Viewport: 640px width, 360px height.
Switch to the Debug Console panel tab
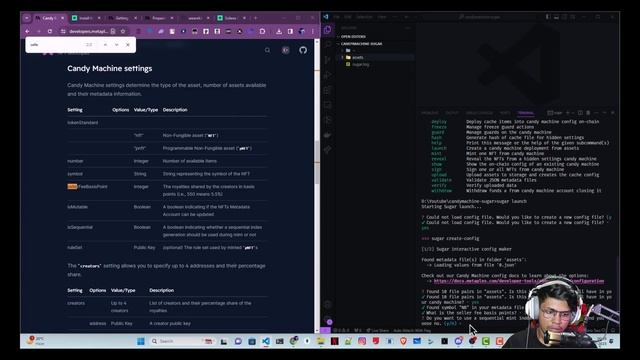[480, 113]
